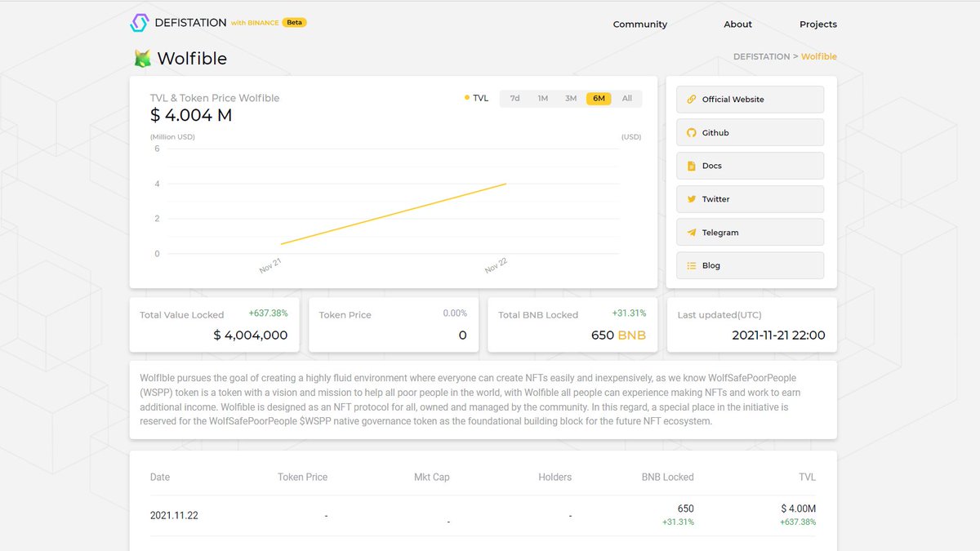Image resolution: width=980 pixels, height=551 pixels.
Task: Select the 7d chart range
Action: (514, 98)
